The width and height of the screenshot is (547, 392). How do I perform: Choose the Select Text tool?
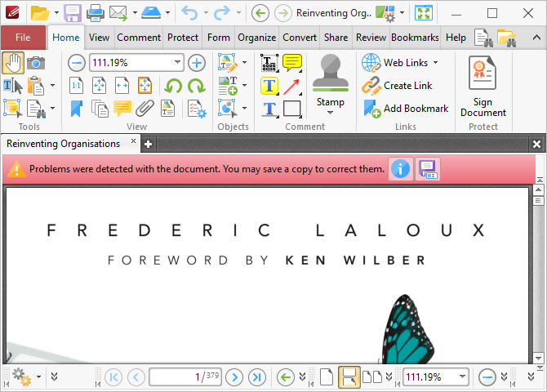(x=13, y=86)
